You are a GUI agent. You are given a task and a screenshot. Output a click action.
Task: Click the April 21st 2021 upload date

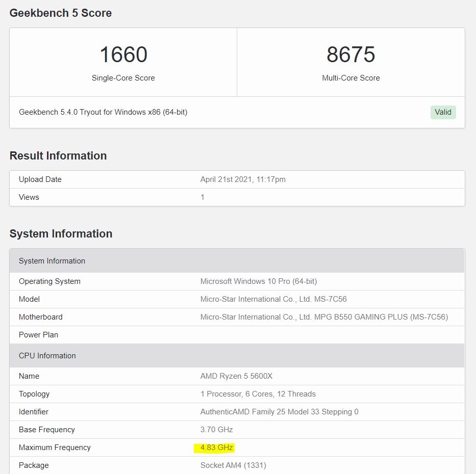(242, 179)
